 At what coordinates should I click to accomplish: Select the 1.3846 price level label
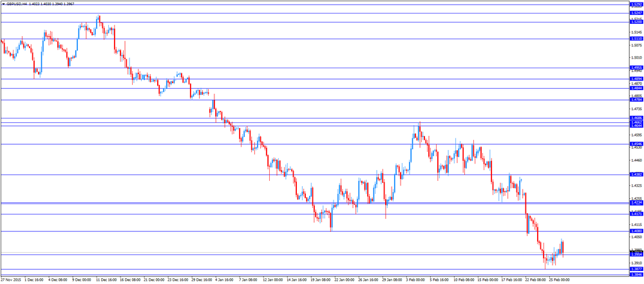(636, 274)
